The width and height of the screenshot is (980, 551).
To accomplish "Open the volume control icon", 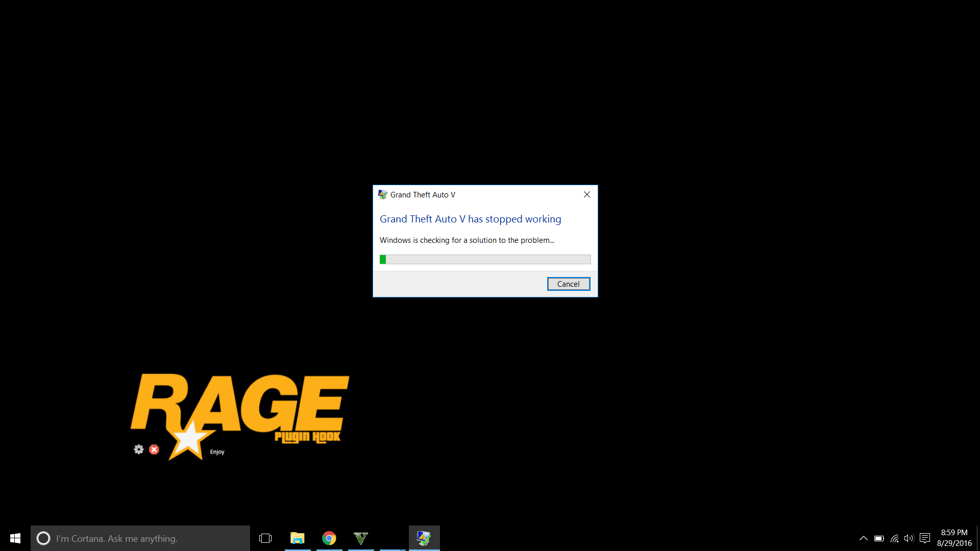I will [x=909, y=538].
